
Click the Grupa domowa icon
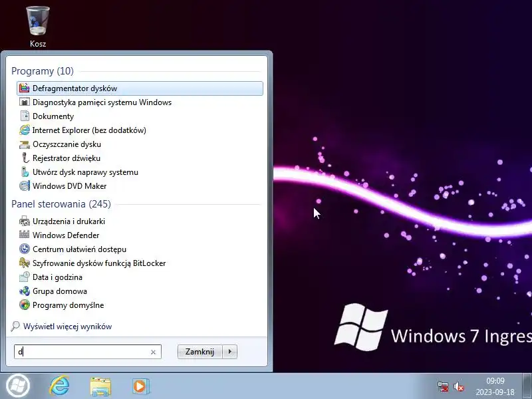point(25,291)
